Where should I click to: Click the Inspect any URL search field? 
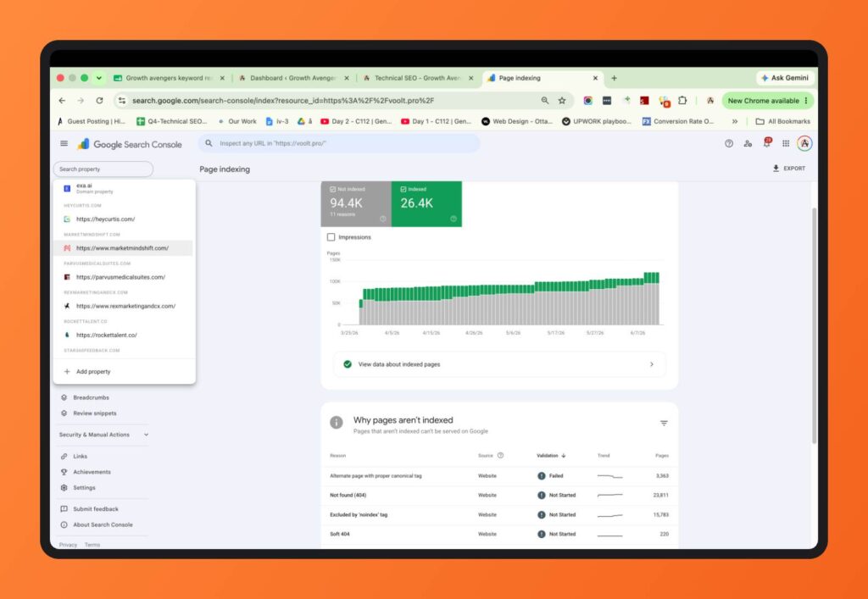click(339, 143)
